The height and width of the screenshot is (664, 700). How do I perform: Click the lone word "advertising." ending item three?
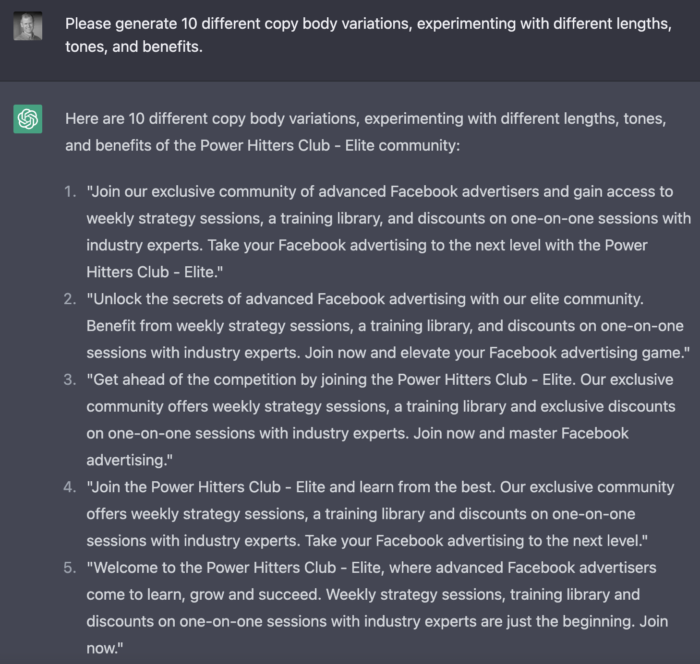tap(129, 460)
